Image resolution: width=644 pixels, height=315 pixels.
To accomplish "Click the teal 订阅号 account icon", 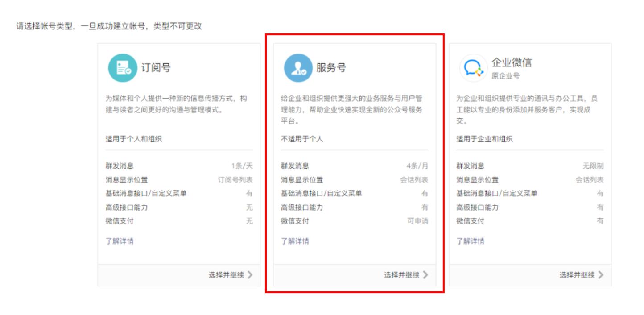I will click(122, 68).
